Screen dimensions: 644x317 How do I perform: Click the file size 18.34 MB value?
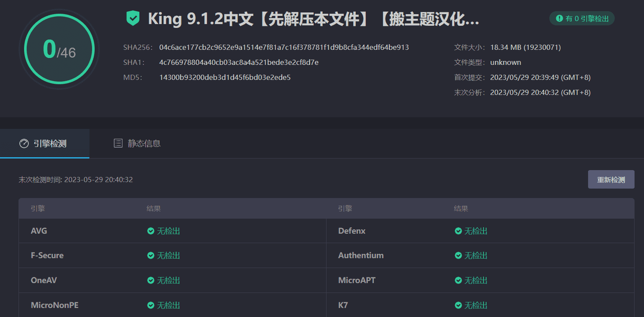pyautogui.click(x=525, y=47)
